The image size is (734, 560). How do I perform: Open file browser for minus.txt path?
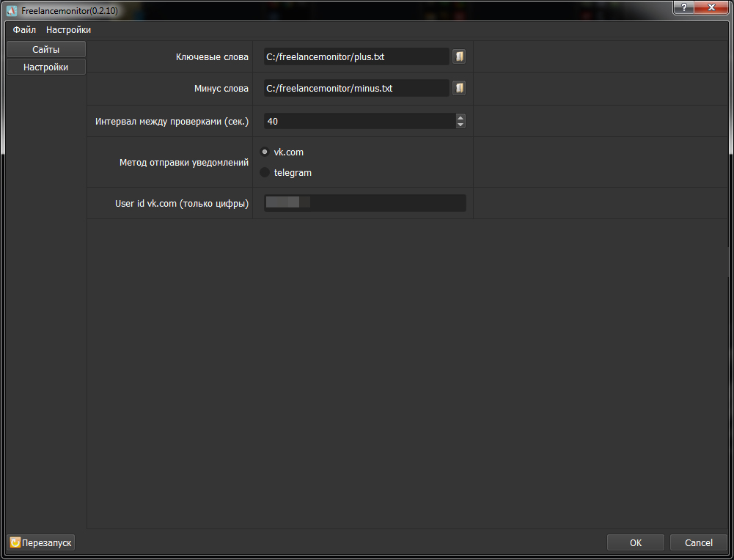pyautogui.click(x=459, y=88)
